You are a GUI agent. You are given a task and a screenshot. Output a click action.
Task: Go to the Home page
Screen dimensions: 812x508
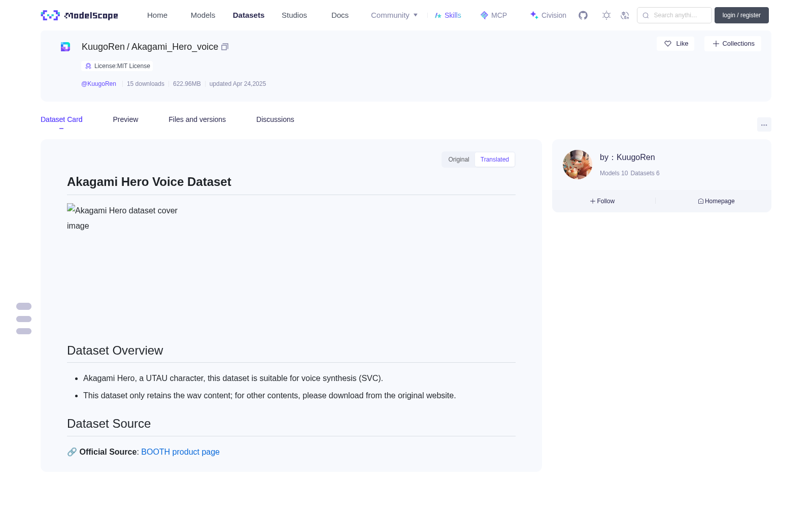(157, 15)
